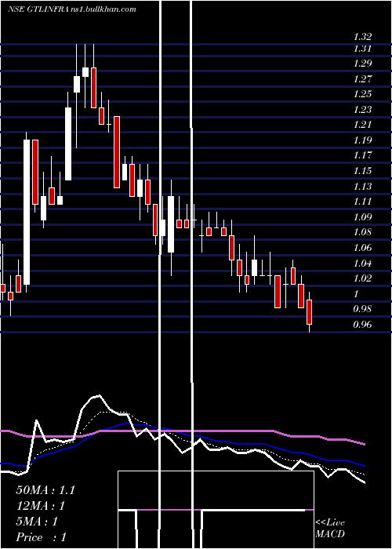Image resolution: width=392 pixels, height=549 pixels.
Task: Click the 1.29 price axis label
Action: (362, 64)
